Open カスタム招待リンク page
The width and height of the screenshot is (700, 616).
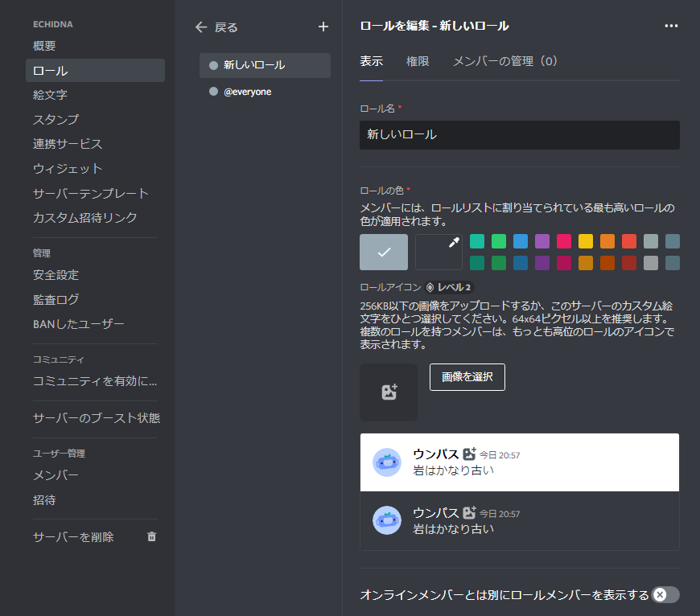pos(95,217)
